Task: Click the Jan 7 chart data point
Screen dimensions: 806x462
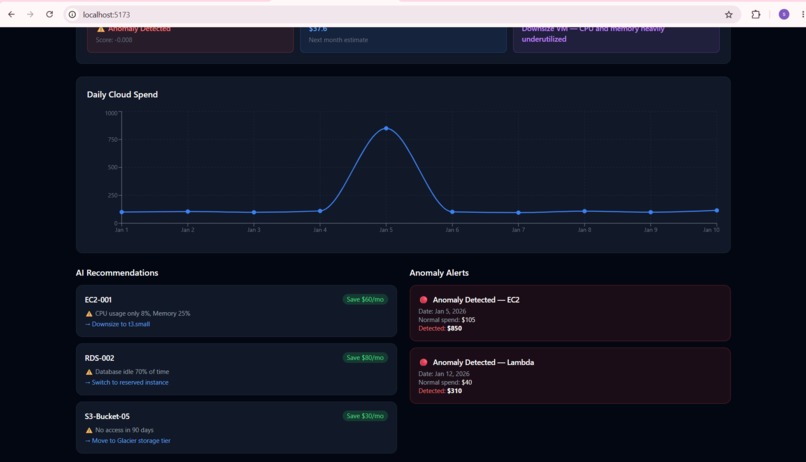Action: click(518, 212)
